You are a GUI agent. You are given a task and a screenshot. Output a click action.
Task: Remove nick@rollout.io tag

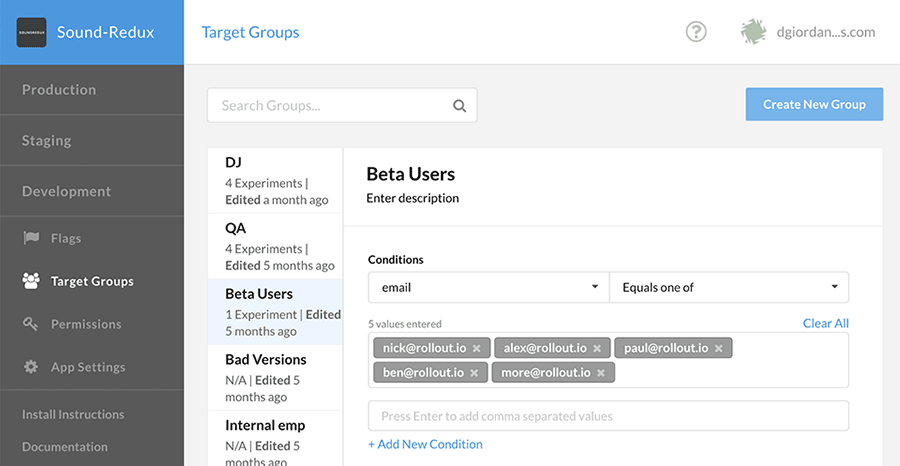click(x=477, y=349)
